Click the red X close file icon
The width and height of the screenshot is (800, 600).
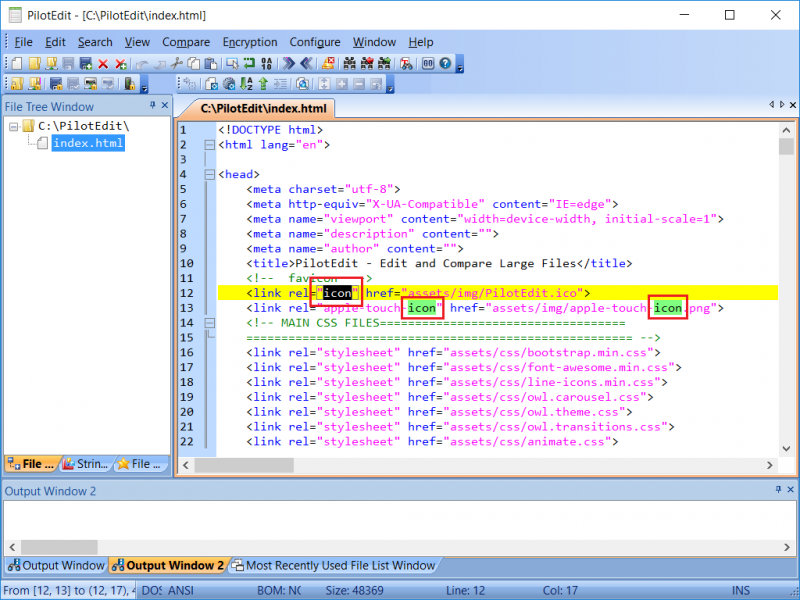103,63
